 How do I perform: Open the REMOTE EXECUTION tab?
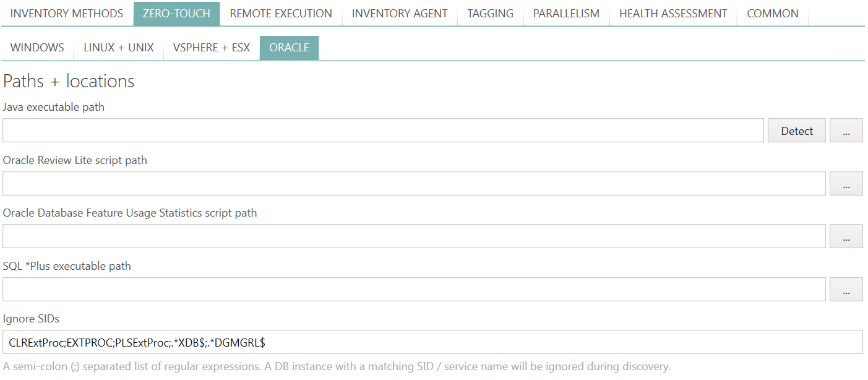(x=280, y=13)
